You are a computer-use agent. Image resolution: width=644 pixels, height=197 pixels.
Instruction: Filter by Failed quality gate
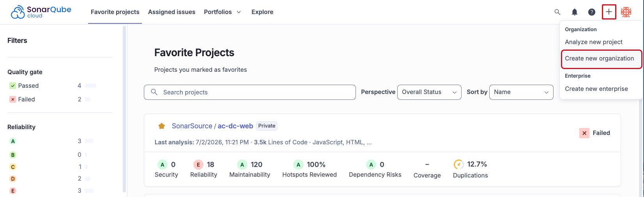(x=23, y=99)
